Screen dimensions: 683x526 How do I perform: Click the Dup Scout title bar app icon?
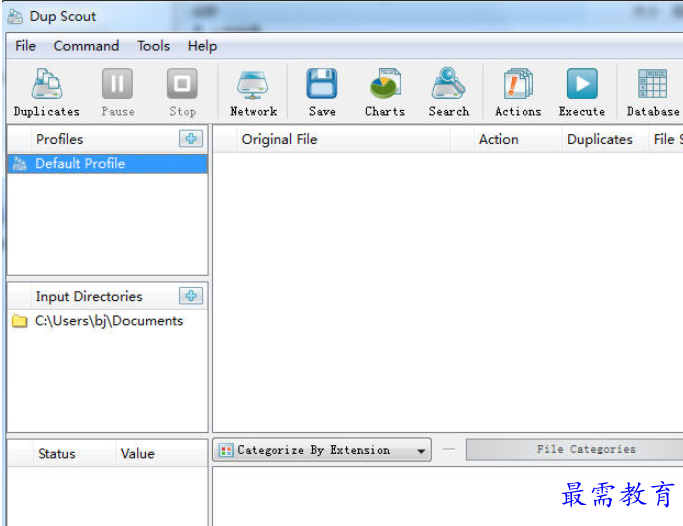pos(16,17)
